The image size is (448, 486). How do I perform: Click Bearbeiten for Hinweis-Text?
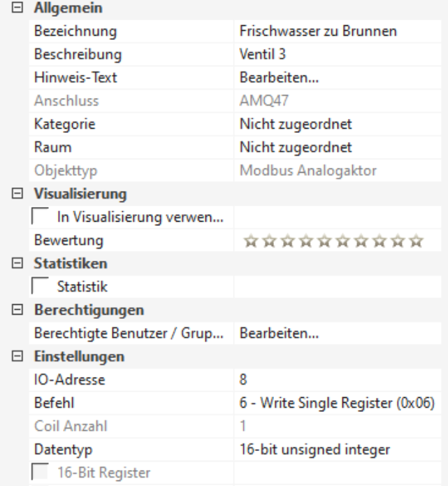click(x=280, y=78)
